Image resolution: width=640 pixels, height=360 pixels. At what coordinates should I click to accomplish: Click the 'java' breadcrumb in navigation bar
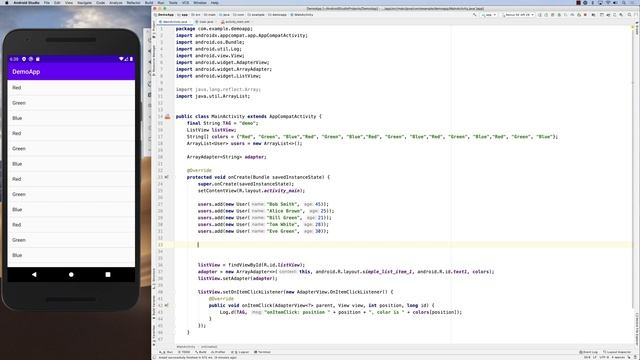[x=224, y=15]
